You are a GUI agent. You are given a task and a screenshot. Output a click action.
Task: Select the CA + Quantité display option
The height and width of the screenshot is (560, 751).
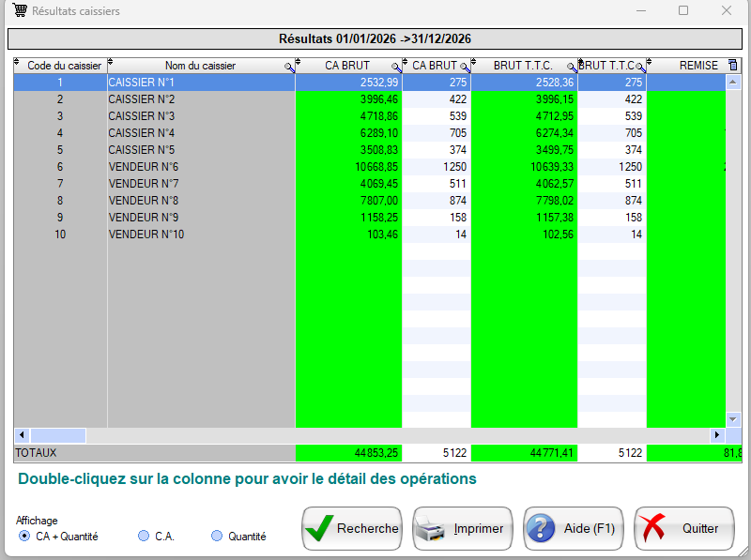[23, 536]
